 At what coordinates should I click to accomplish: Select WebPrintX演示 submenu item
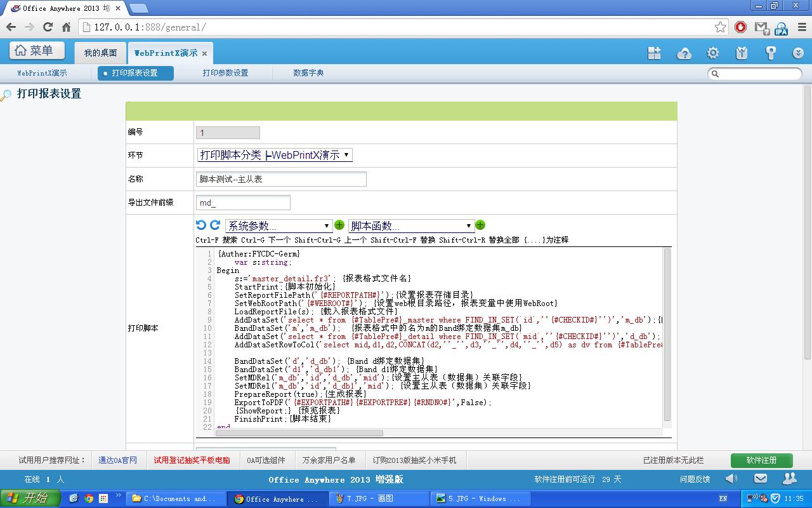42,73
